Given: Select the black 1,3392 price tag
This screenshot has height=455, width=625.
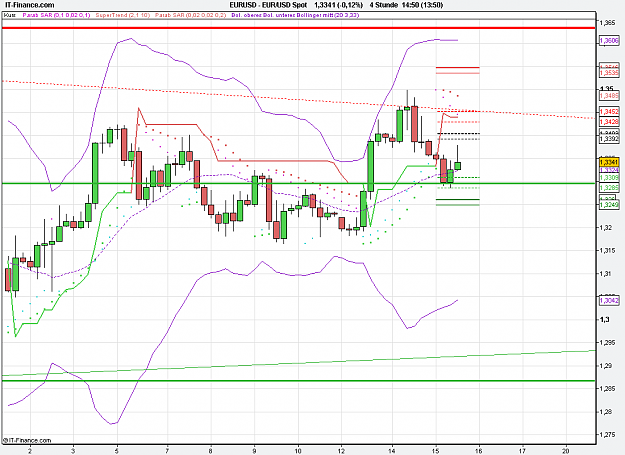Looking at the screenshot, I should click(609, 139).
